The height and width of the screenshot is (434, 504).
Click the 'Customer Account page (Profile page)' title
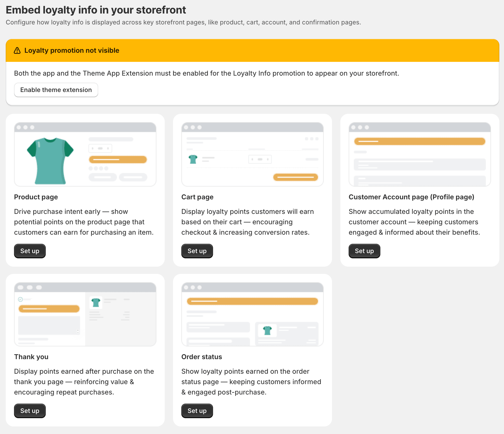[412, 197]
